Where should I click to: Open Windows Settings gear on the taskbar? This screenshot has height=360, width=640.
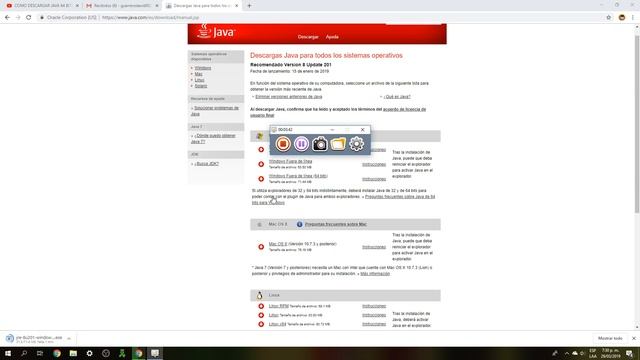point(89,353)
